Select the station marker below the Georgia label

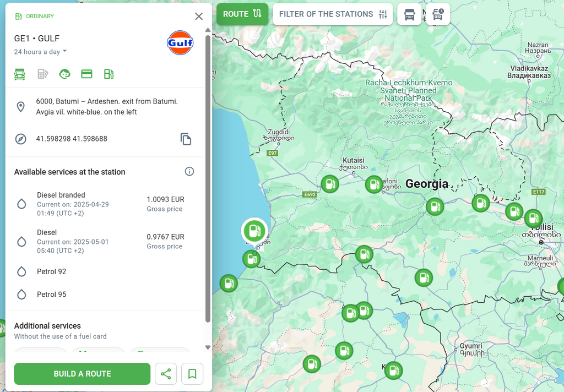(435, 207)
